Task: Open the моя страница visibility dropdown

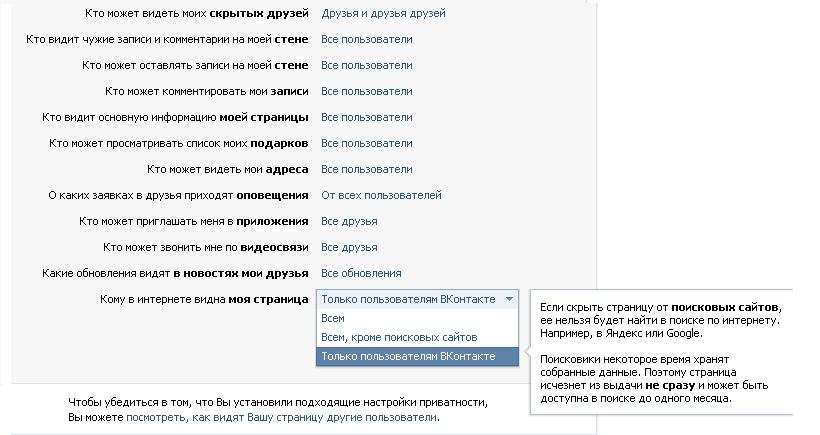Action: click(x=419, y=299)
